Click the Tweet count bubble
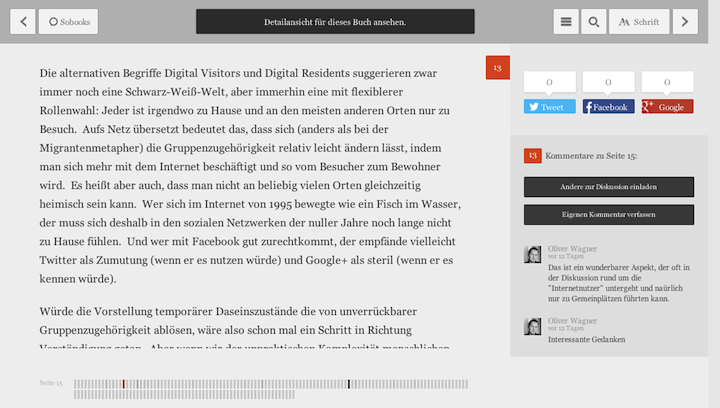 click(x=549, y=83)
